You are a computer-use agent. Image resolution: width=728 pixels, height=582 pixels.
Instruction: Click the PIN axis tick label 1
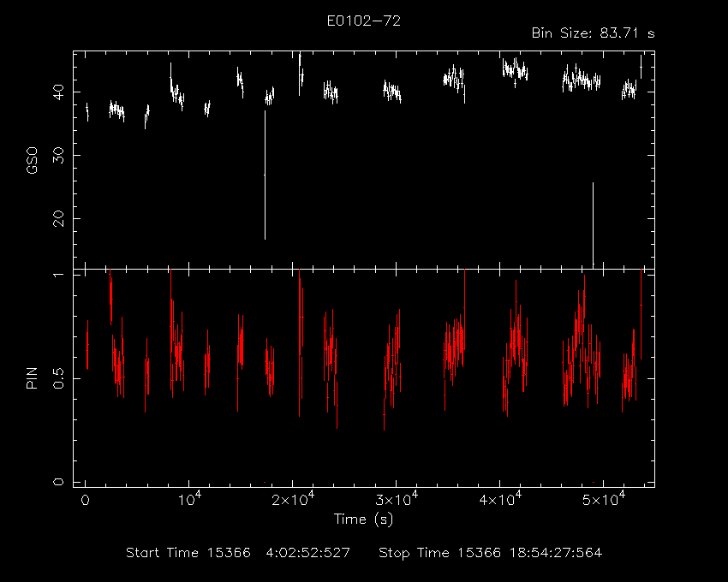coord(59,276)
